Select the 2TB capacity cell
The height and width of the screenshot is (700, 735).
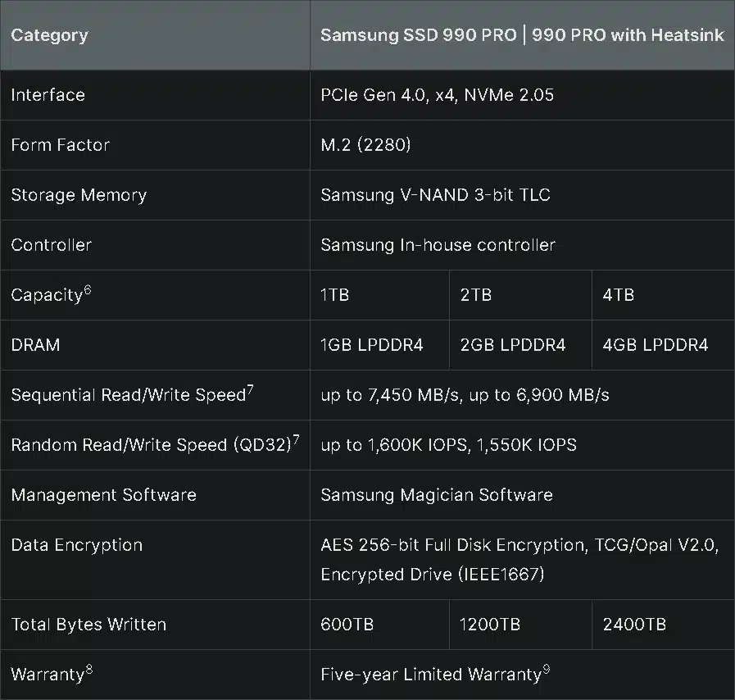[476, 295]
